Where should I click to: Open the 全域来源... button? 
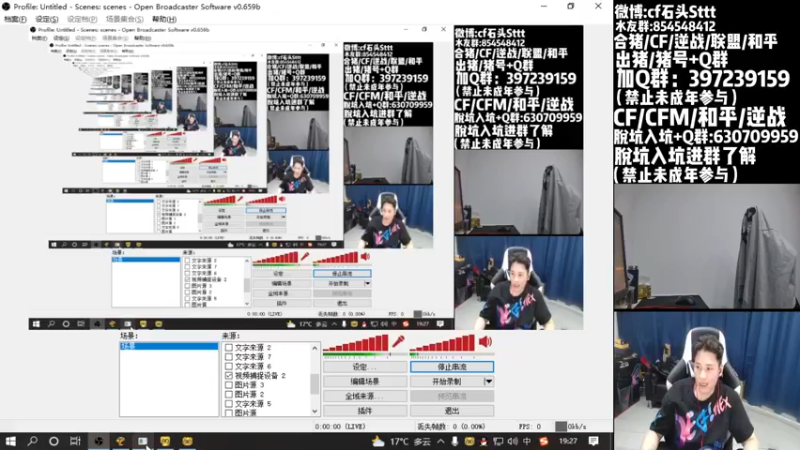click(365, 396)
